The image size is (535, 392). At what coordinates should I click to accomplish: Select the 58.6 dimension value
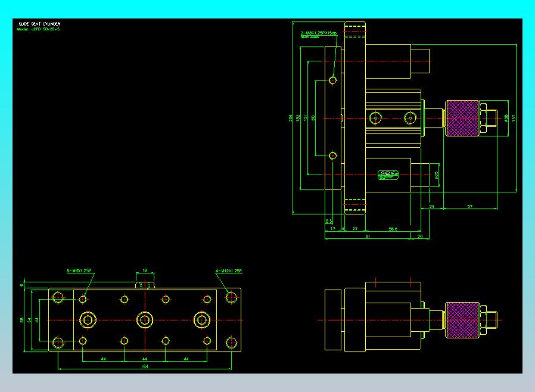coord(393,229)
